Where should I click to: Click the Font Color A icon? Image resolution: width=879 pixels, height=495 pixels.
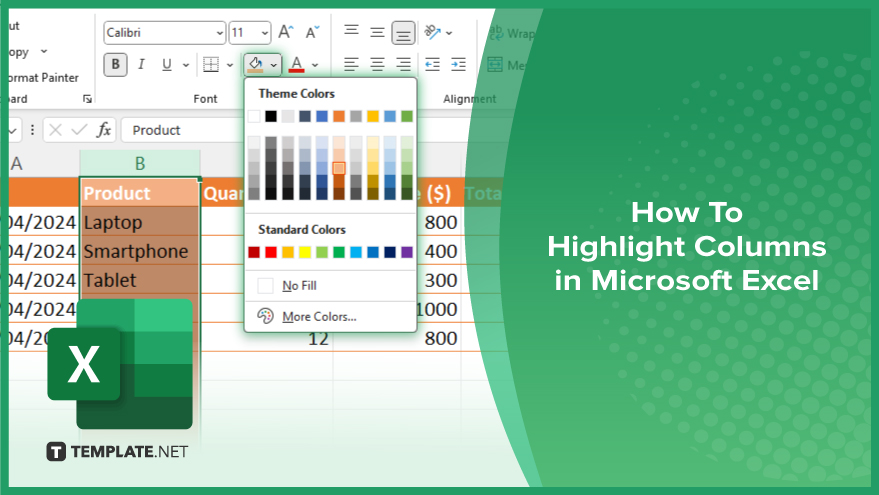(297, 64)
